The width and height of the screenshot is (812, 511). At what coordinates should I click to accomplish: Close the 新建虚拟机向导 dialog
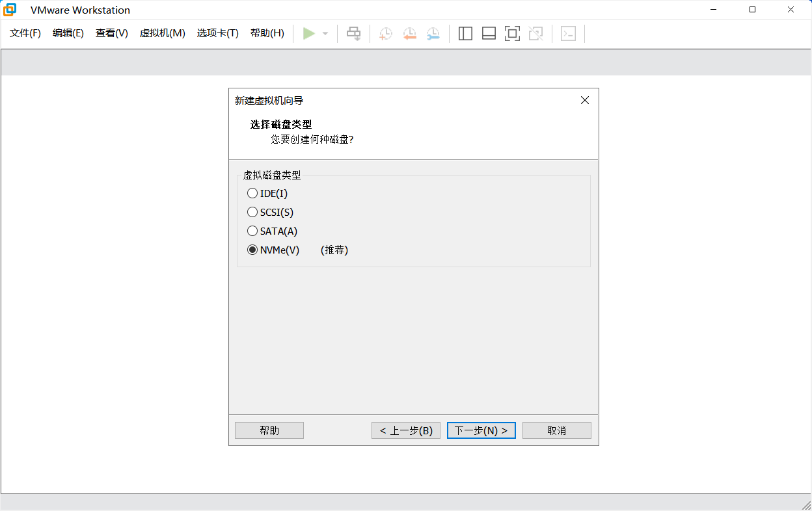point(584,100)
